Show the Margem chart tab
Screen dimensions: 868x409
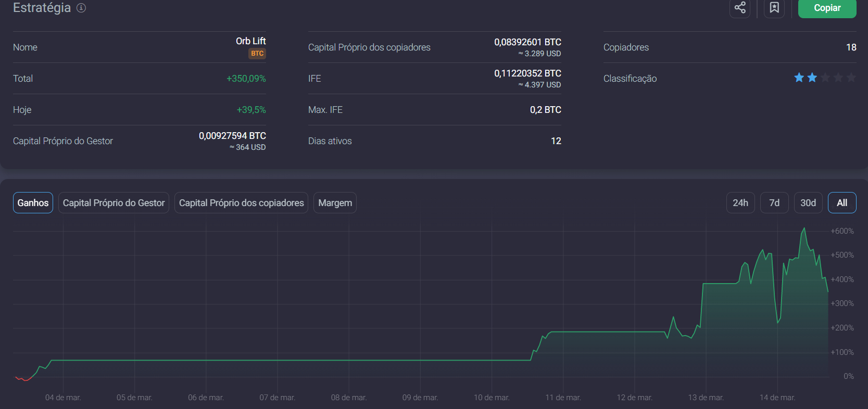coord(335,203)
